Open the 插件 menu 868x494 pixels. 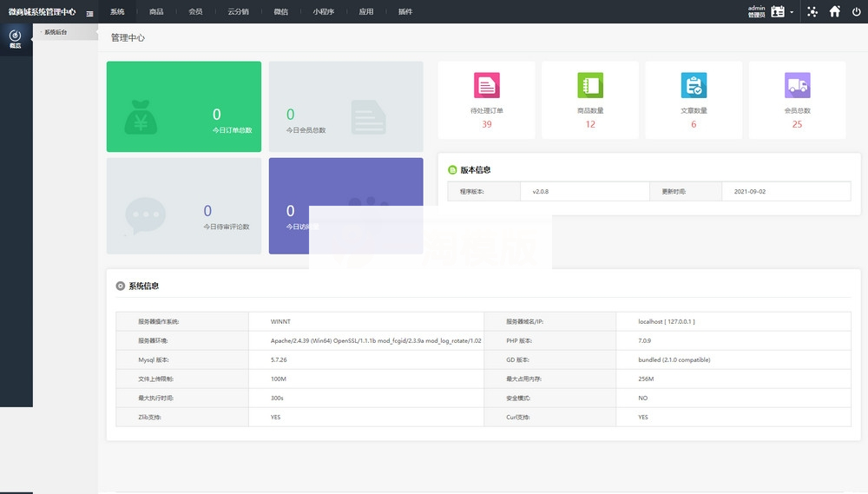(x=405, y=12)
